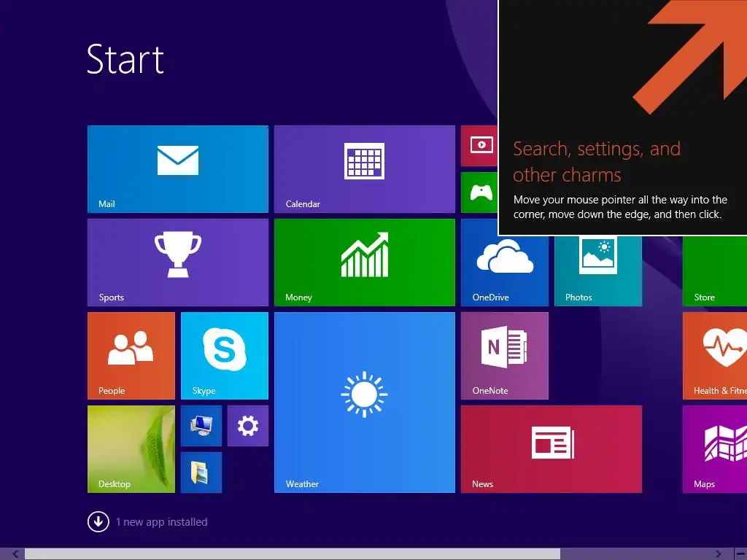The image size is (747, 560).
Task: Click the scrollbar left arrow
Action: tap(15, 554)
